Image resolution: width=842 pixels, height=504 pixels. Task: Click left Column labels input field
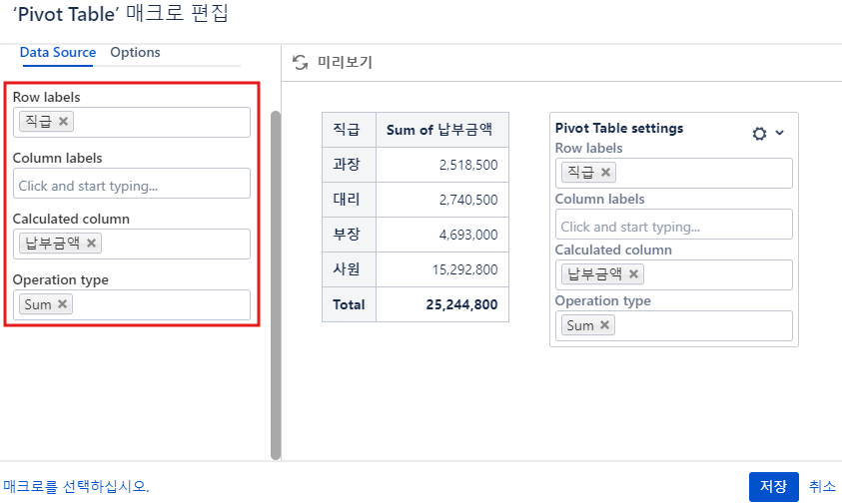point(132,184)
